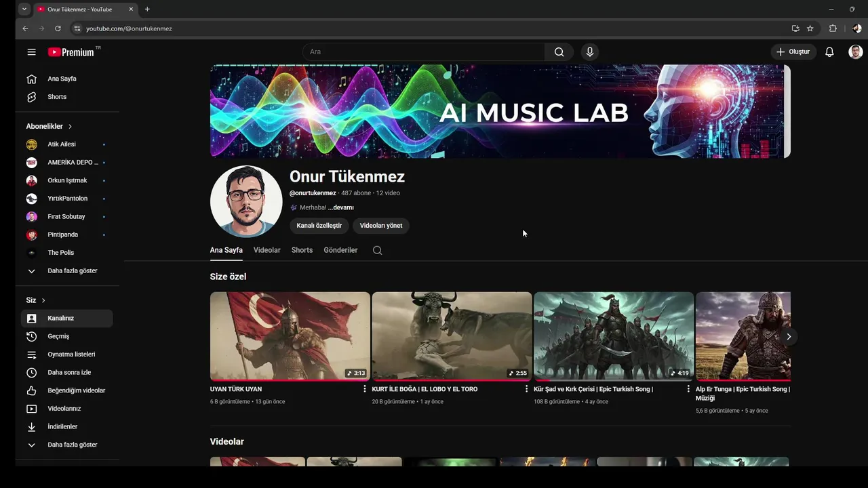This screenshot has height=488, width=868.
Task: Expand channel description with ...devamı
Action: pyautogui.click(x=340, y=207)
